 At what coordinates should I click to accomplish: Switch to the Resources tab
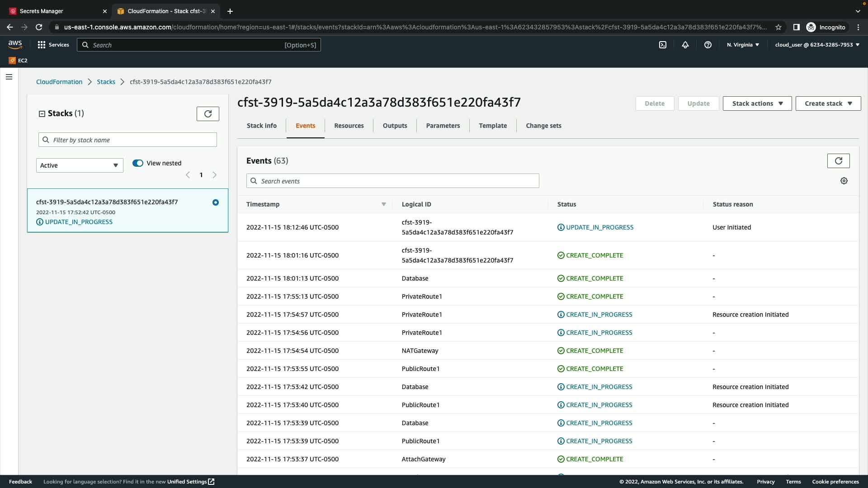349,126
